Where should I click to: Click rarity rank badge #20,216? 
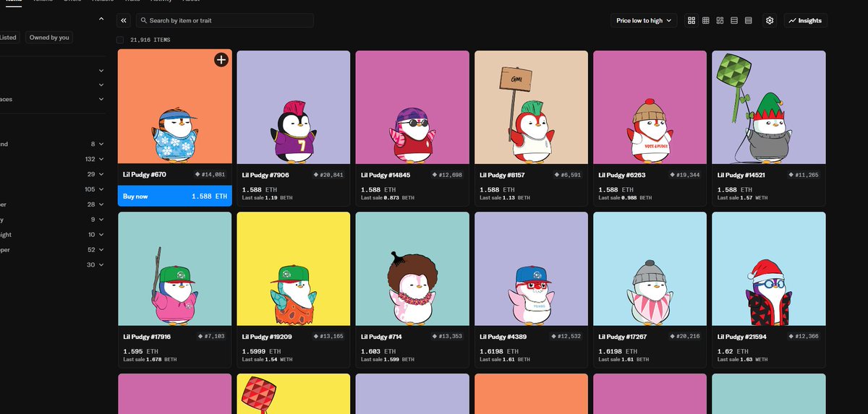point(685,336)
